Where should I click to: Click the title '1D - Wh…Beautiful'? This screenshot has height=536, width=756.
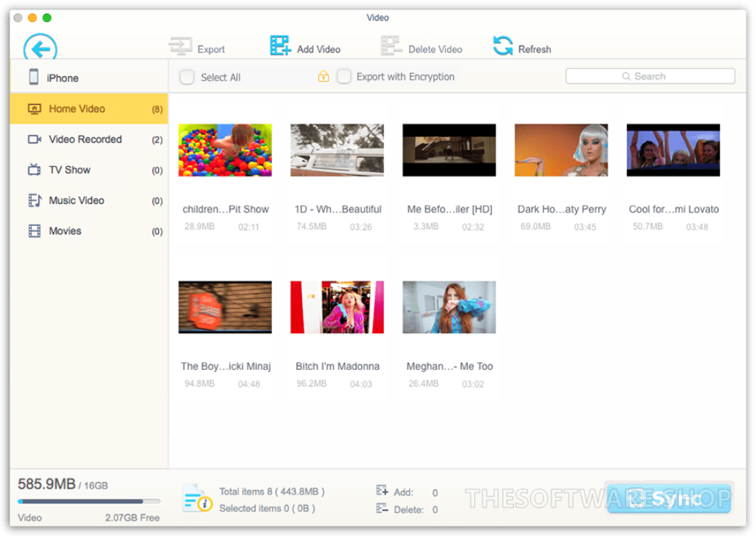point(338,209)
